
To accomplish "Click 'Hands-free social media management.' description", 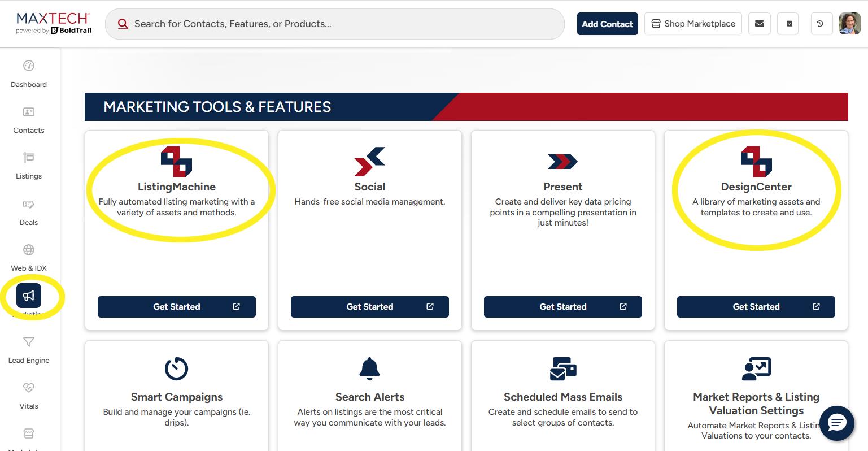I will click(370, 202).
